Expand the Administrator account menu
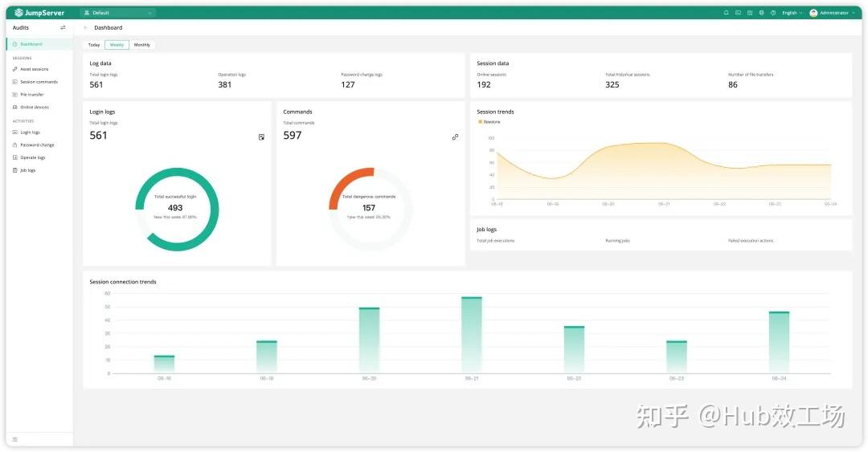The height and width of the screenshot is (452, 868). (833, 13)
